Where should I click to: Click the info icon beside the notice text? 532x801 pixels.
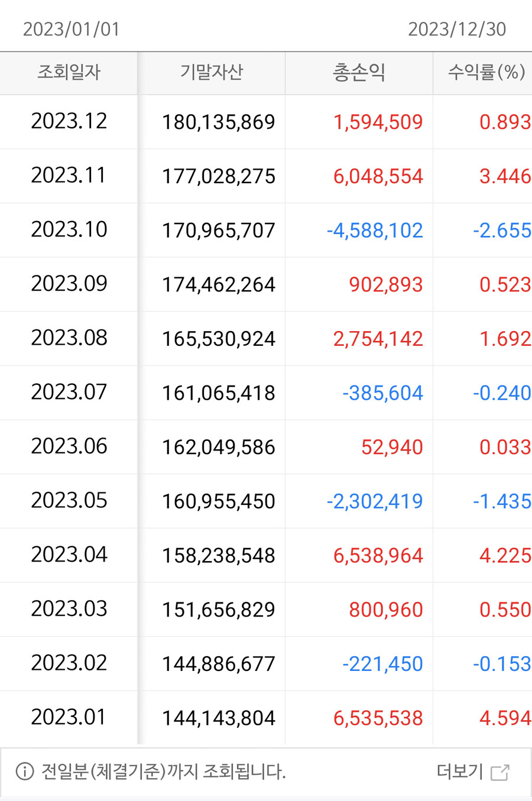tap(25, 771)
